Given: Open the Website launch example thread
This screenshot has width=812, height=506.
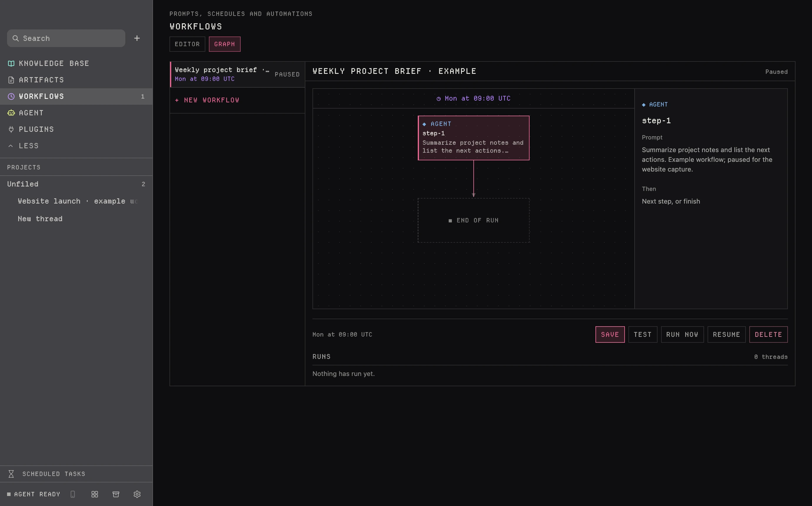Looking at the screenshot, I should pyautogui.click(x=78, y=201).
